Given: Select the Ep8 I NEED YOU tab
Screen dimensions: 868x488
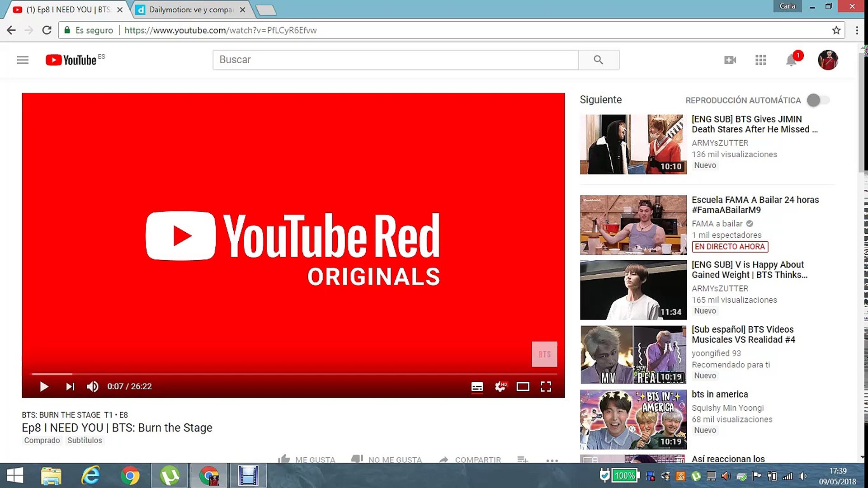Looking at the screenshot, I should 68,9.
